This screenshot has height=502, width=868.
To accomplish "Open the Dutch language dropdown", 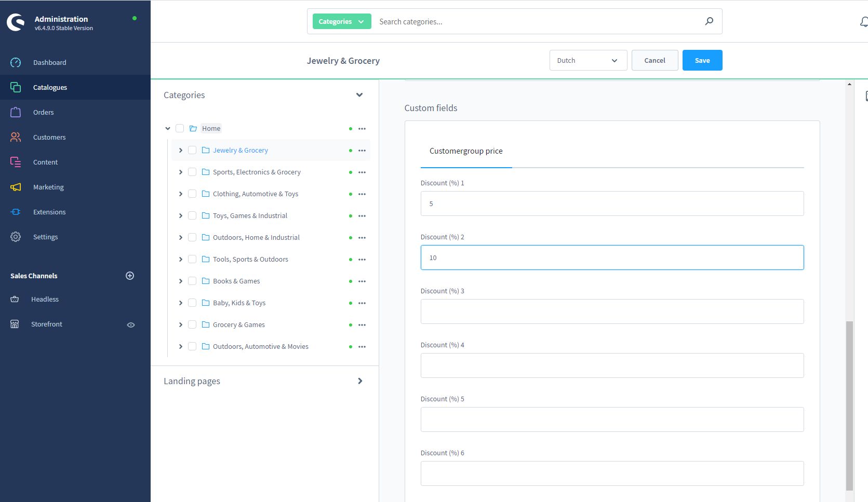I will (x=588, y=60).
